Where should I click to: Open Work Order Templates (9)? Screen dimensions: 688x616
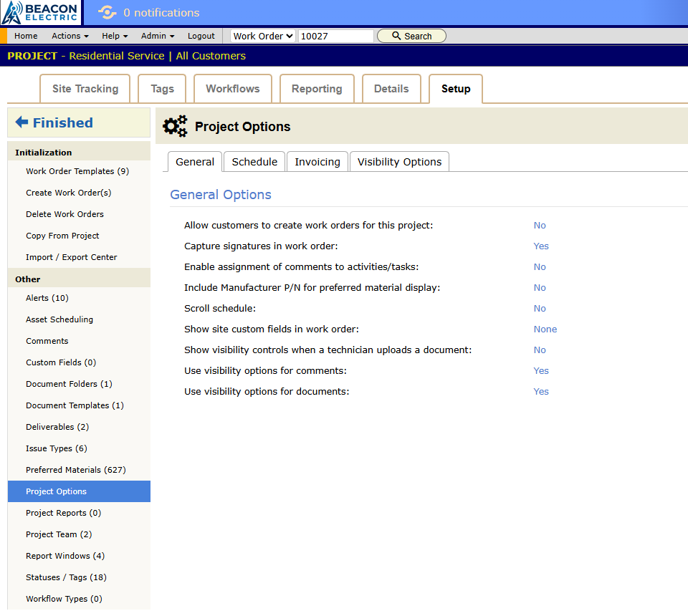pyautogui.click(x=77, y=171)
